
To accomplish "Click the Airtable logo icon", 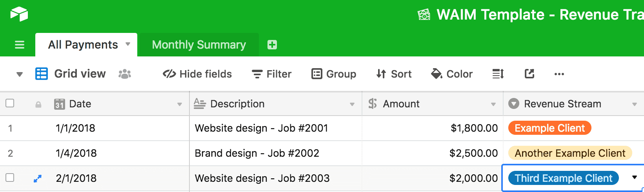I will point(19,14).
